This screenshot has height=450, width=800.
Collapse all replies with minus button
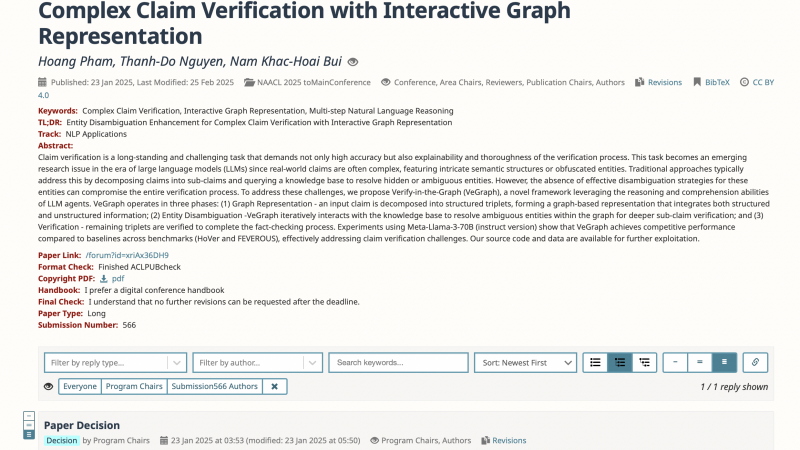[x=675, y=363]
